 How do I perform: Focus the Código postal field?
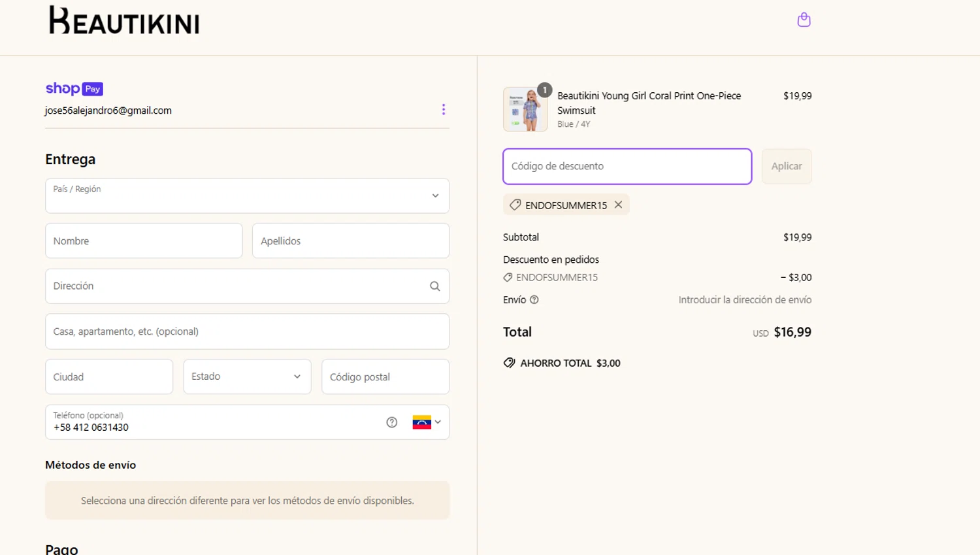click(x=385, y=377)
